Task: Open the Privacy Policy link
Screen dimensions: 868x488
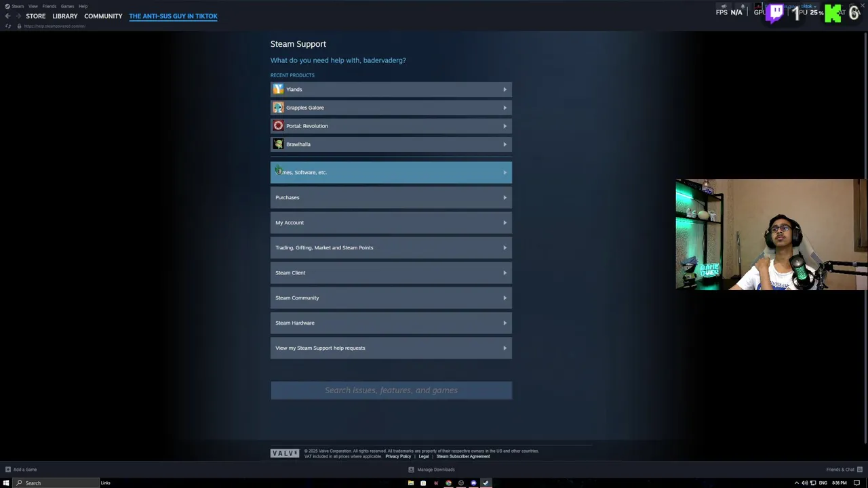Action: [x=398, y=456]
